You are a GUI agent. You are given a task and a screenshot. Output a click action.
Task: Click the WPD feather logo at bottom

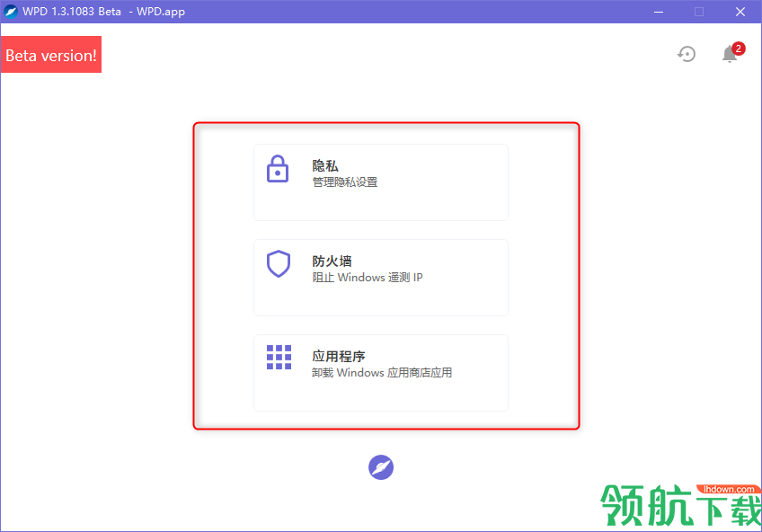point(381,467)
